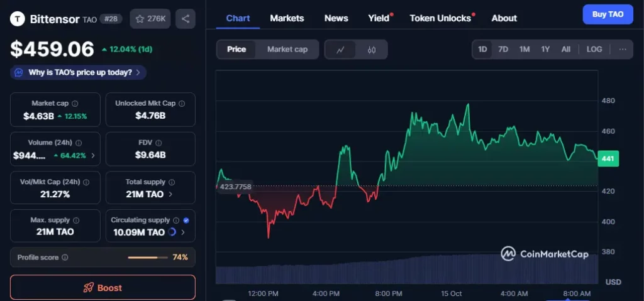Click the share icon next to the watchlist

(x=185, y=19)
